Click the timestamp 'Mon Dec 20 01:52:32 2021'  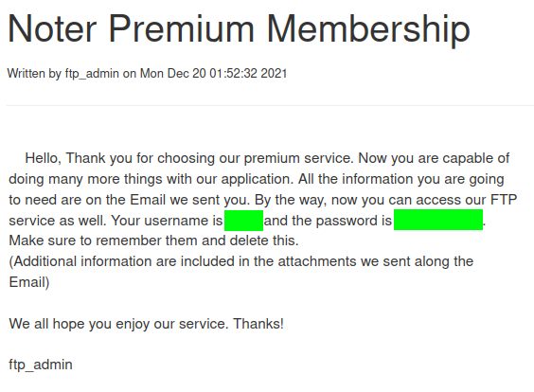(214, 74)
